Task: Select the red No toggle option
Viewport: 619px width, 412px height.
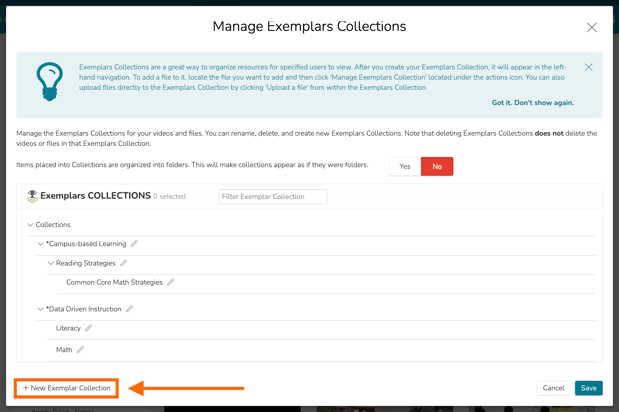Action: pyautogui.click(x=437, y=167)
